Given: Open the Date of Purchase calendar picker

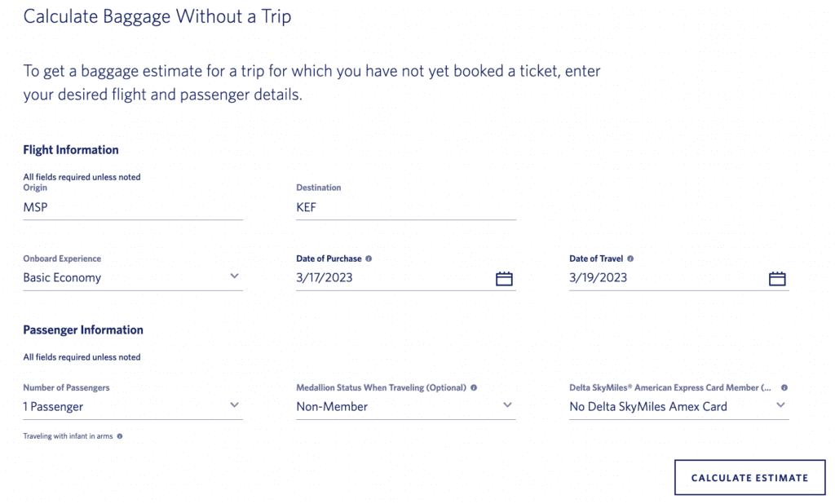Looking at the screenshot, I should click(x=504, y=278).
